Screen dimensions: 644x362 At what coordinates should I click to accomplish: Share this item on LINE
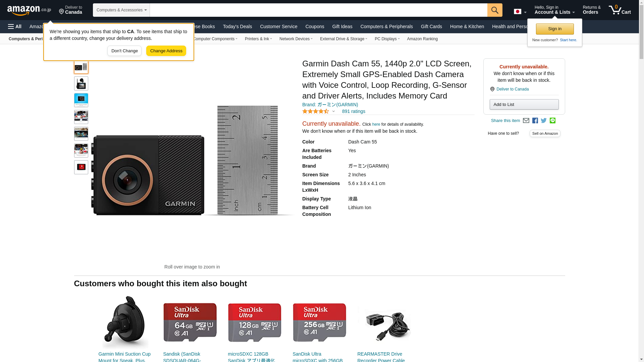click(x=552, y=121)
